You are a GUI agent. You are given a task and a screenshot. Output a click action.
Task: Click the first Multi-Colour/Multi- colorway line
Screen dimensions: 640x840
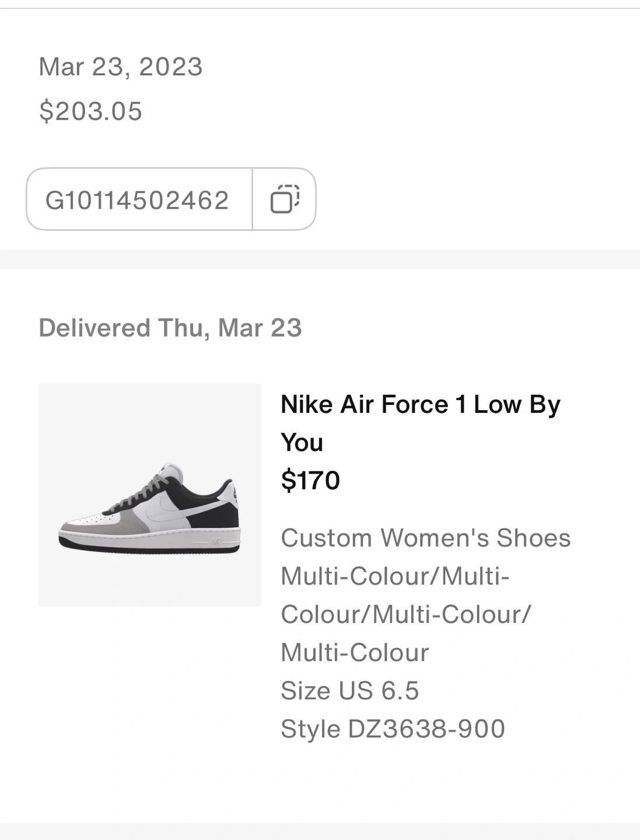click(x=395, y=576)
